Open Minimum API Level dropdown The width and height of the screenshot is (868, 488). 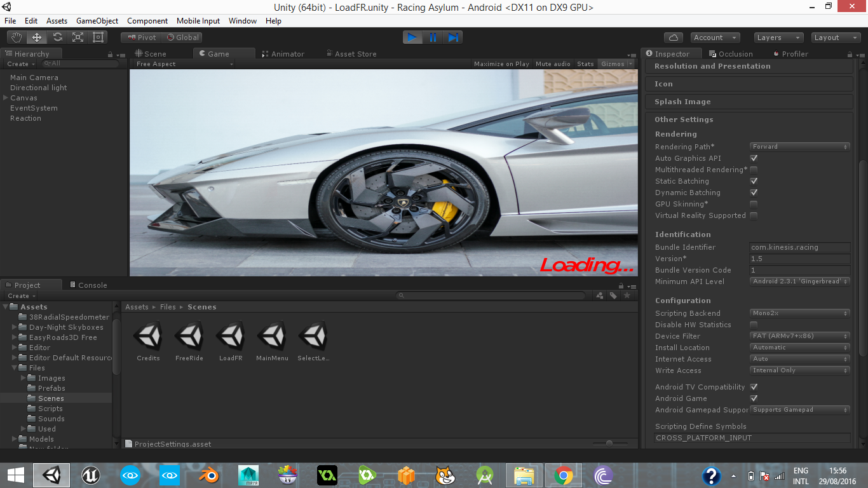point(799,281)
